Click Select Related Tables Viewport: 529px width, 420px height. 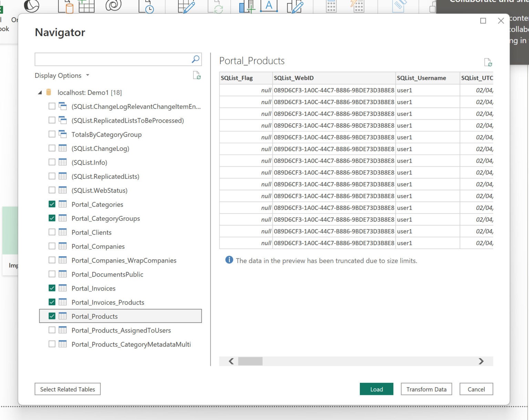click(x=67, y=389)
